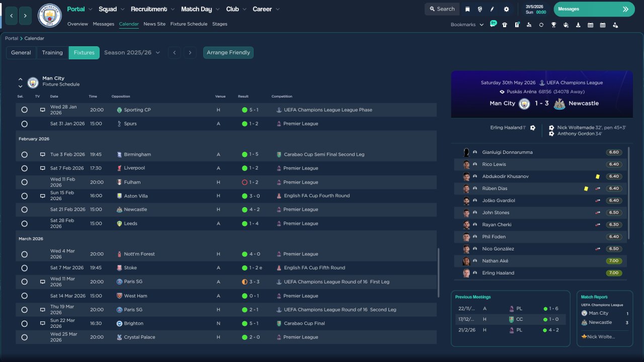Click the bookmark icon beside Search
The width and height of the screenshot is (644, 362).
467,9
